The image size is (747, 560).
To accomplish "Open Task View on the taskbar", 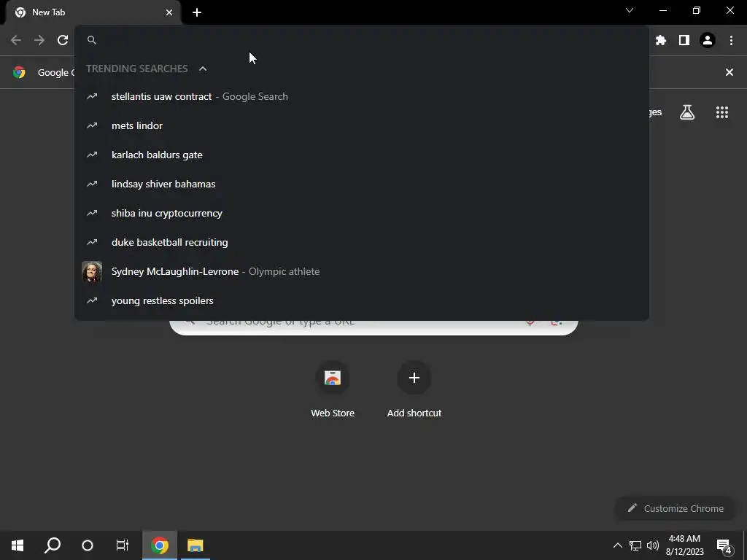I will pos(123,545).
